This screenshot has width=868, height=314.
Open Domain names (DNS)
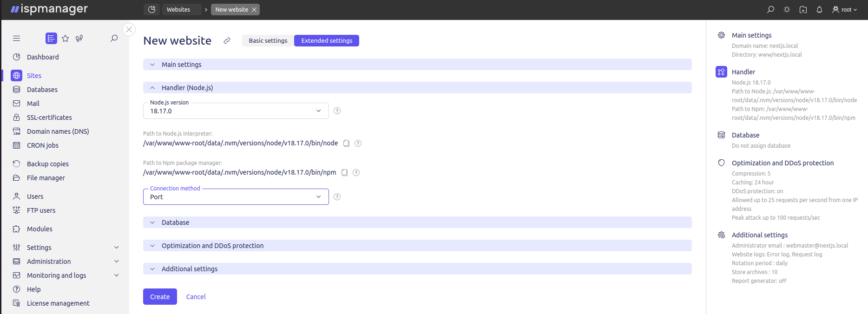(58, 131)
